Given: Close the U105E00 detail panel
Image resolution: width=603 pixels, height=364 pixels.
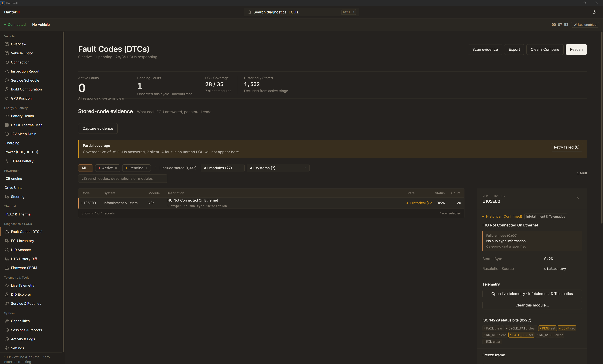Looking at the screenshot, I should 578,198.
